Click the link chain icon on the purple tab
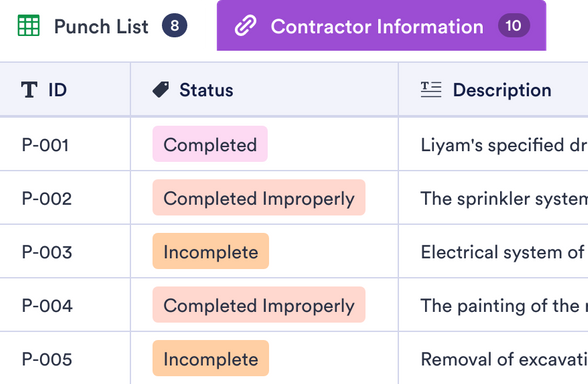The image size is (588, 384). click(x=246, y=26)
